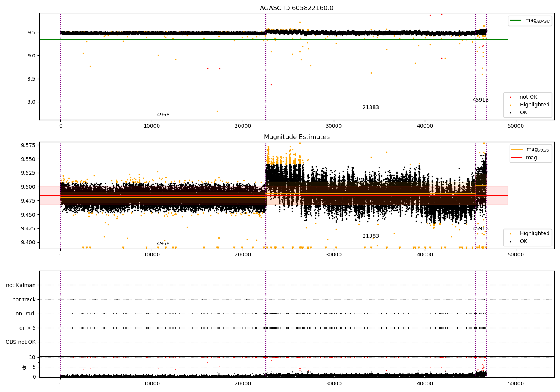Click obsid label "45913" in Magnitude Estimates plot
The width and height of the screenshot is (560, 392).
(480, 229)
